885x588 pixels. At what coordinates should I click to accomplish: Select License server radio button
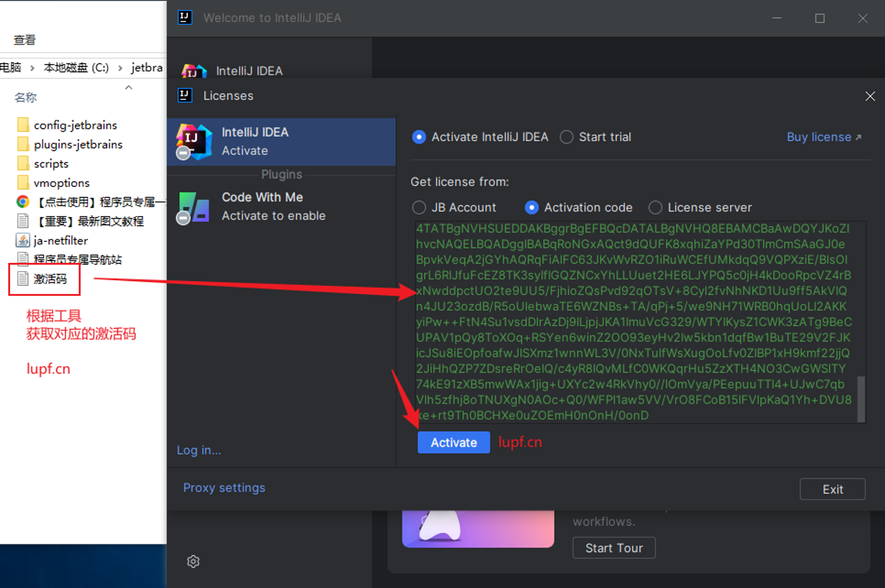click(x=655, y=208)
